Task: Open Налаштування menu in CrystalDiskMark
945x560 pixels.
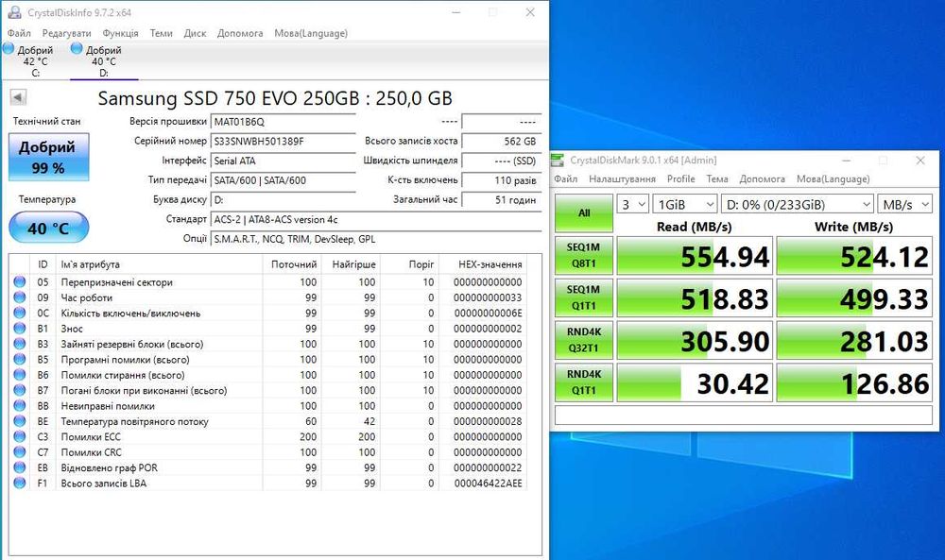Action: click(622, 178)
